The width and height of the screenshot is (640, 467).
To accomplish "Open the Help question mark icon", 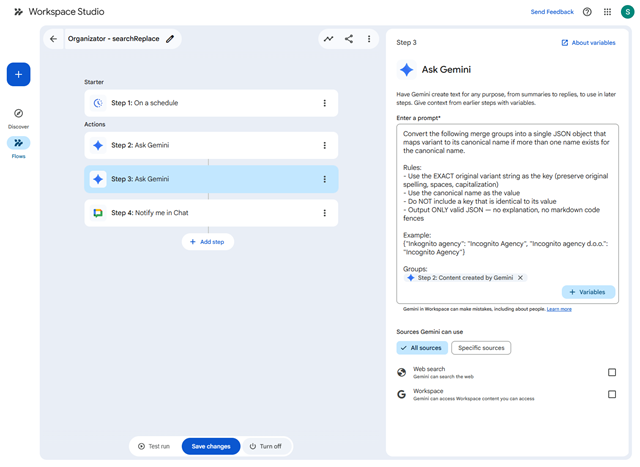I will coord(587,12).
